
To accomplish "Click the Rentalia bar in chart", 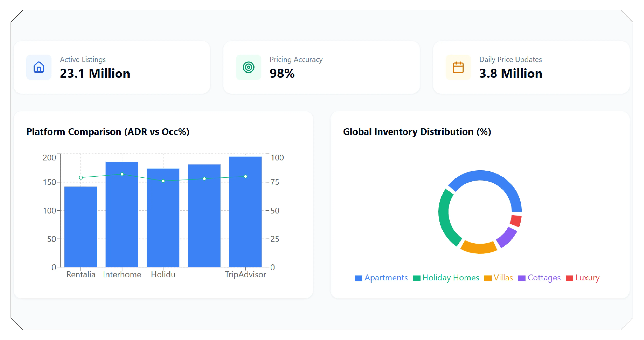I will click(81, 227).
